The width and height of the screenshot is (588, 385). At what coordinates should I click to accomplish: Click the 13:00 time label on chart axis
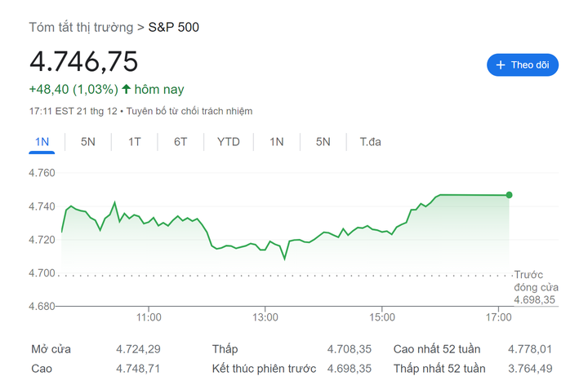(x=265, y=316)
